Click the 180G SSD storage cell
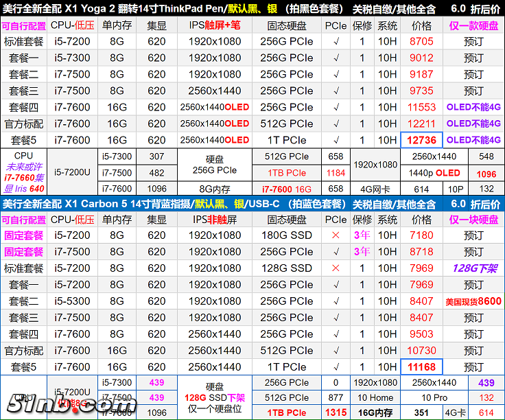 [x=286, y=235]
